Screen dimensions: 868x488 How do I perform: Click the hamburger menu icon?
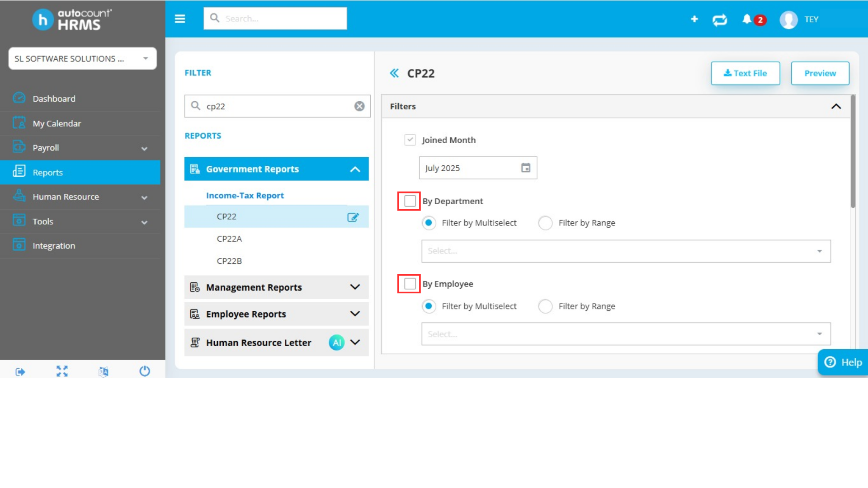[180, 19]
